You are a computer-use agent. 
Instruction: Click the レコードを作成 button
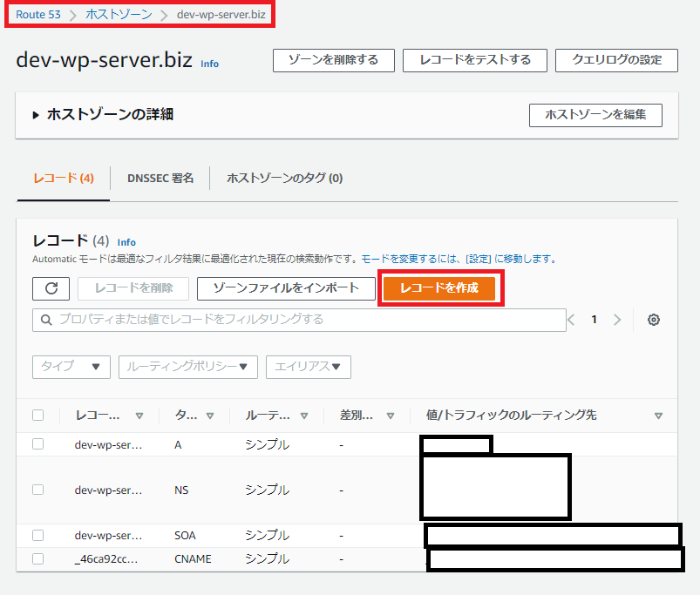(x=439, y=288)
